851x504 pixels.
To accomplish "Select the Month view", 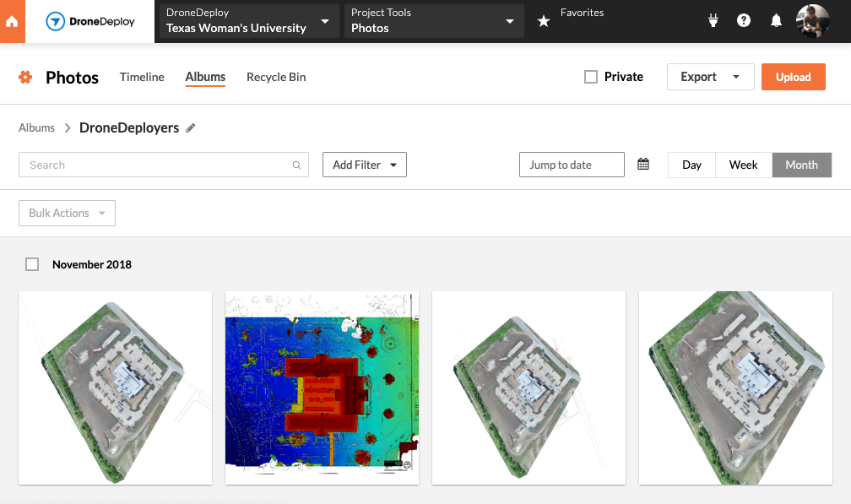I will click(802, 165).
